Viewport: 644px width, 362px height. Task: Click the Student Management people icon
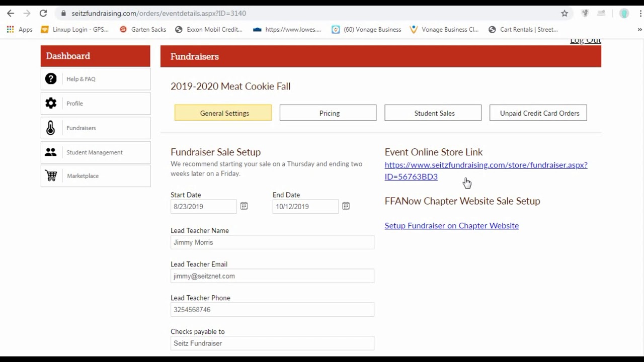point(51,152)
